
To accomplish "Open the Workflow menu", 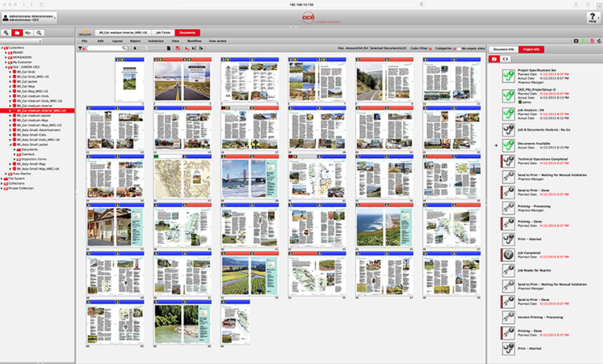I will tap(194, 40).
